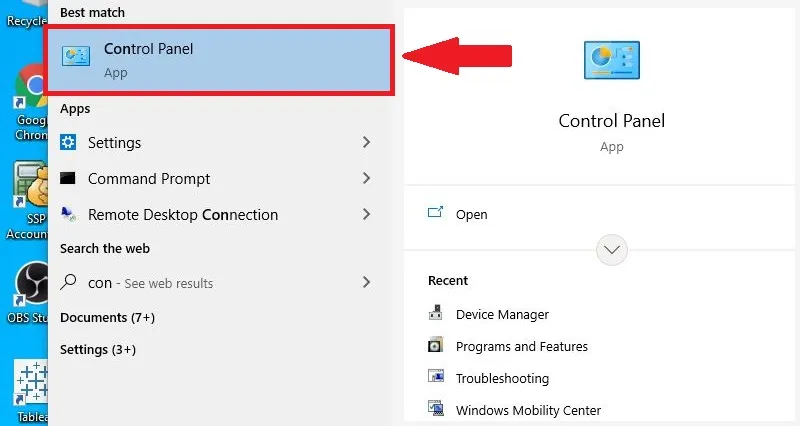Viewport: 800px width, 426px height.
Task: Show Documents (7+) results
Action: tap(107, 317)
